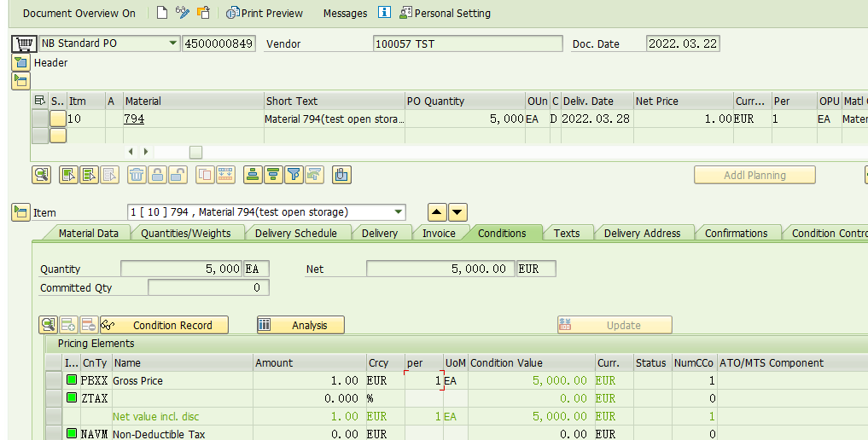This screenshot has width=868, height=440.
Task: Click the Messages button
Action: [346, 14]
